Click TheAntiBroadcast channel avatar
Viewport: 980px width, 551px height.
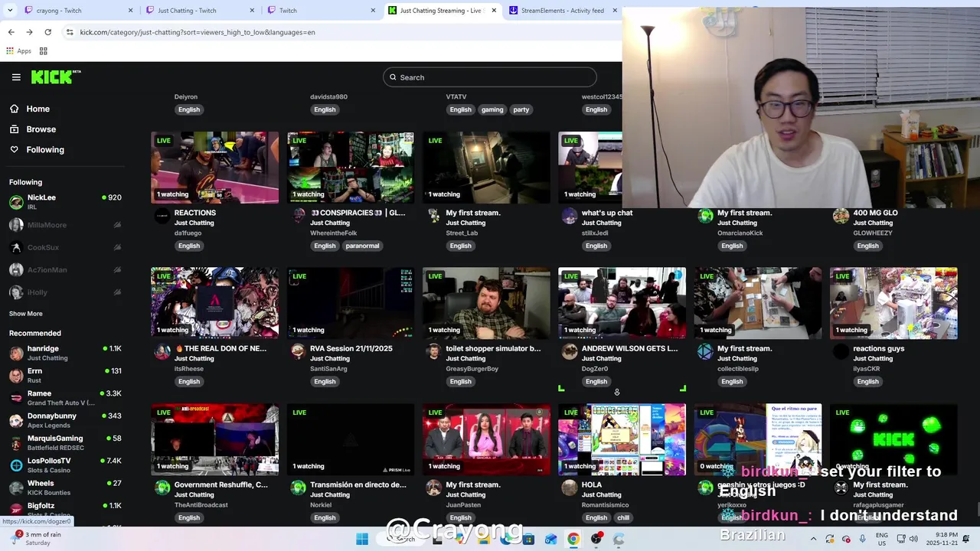coord(162,487)
